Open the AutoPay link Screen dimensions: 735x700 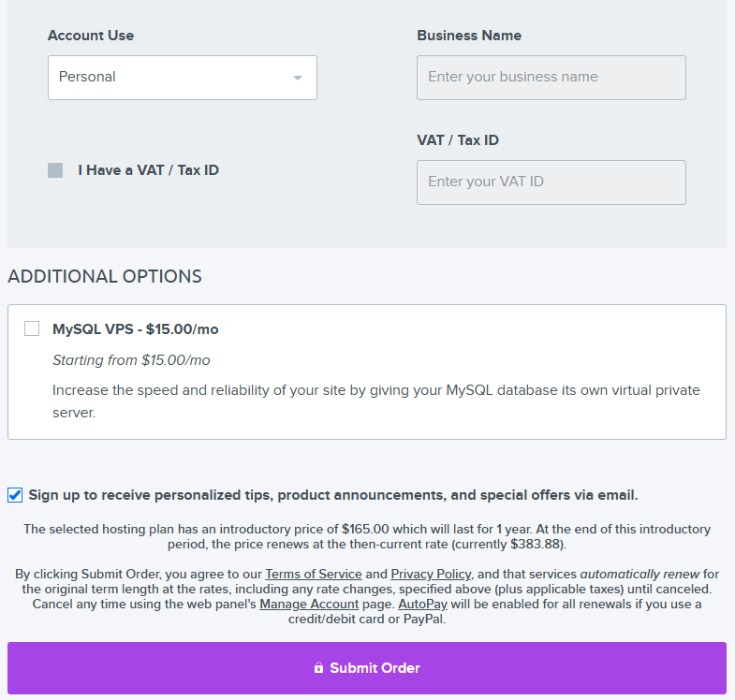pos(422,604)
